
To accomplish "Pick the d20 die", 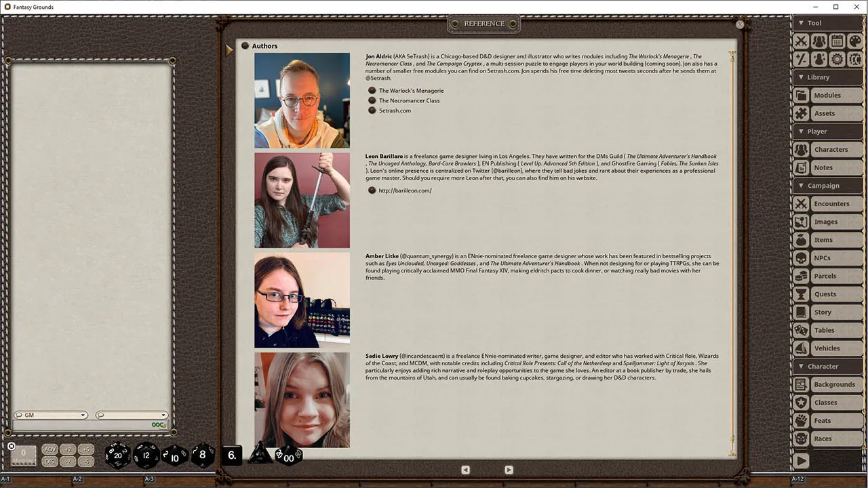I will [x=117, y=455].
